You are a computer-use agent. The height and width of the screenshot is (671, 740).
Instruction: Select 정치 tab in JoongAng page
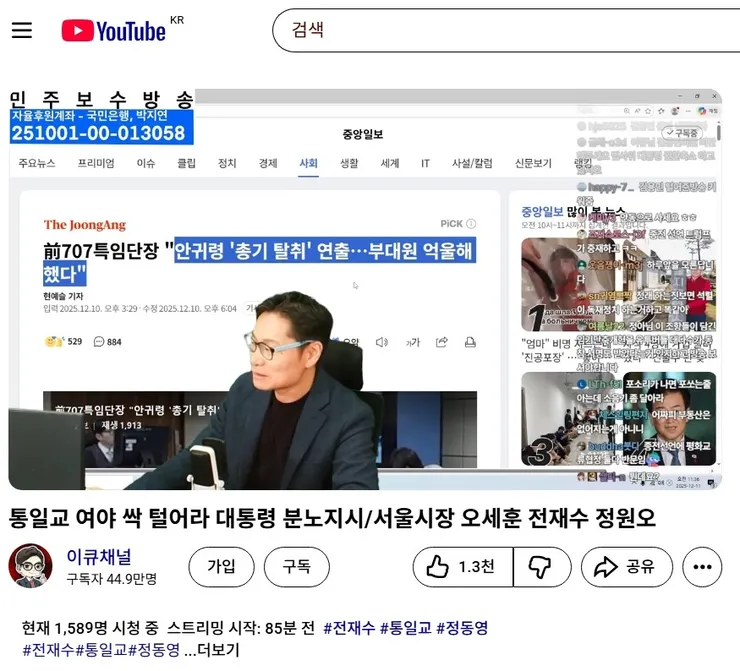pos(227,163)
